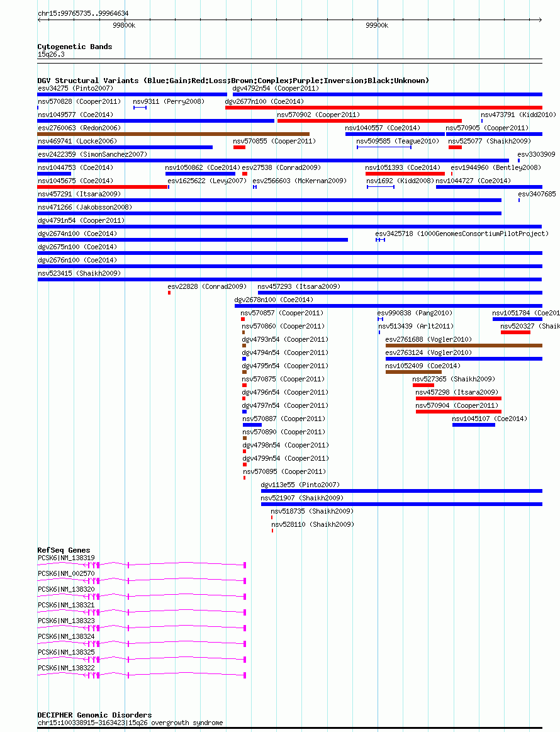Click the brown esv2760063 complex bar

pyautogui.click(x=174, y=134)
